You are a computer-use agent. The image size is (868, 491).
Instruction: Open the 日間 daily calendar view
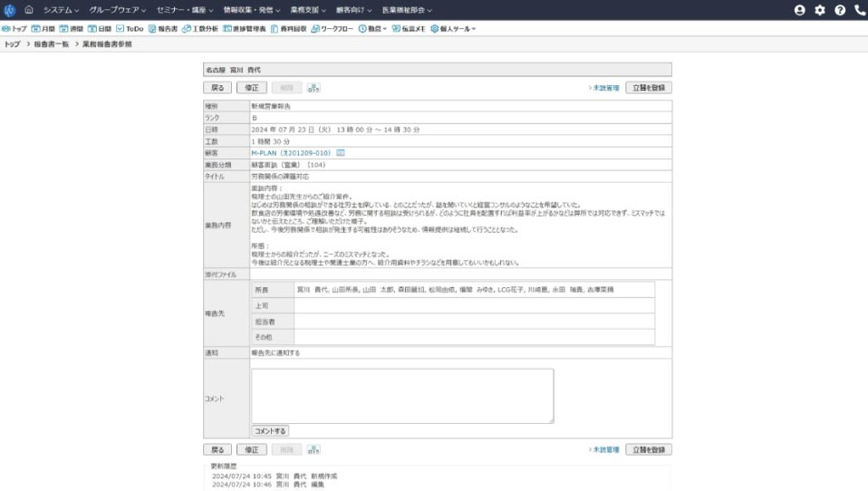point(100,29)
